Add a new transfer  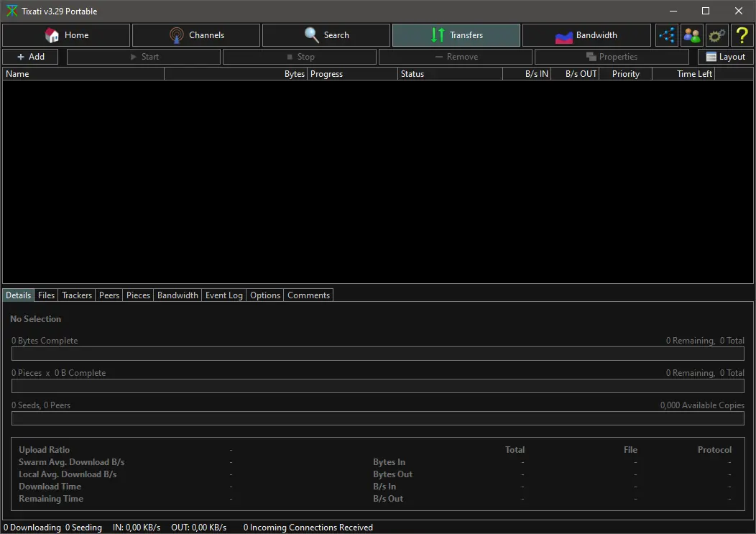[30, 57]
